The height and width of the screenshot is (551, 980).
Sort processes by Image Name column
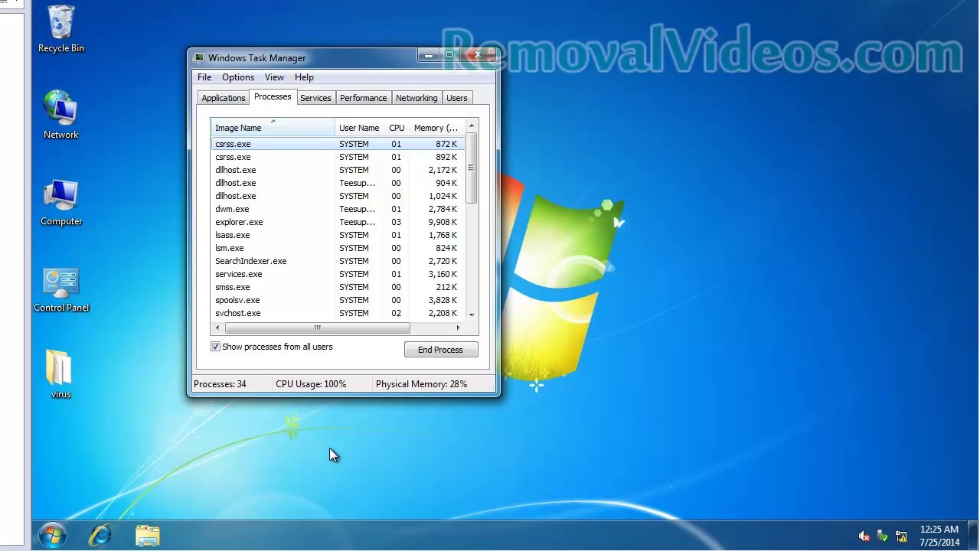273,128
